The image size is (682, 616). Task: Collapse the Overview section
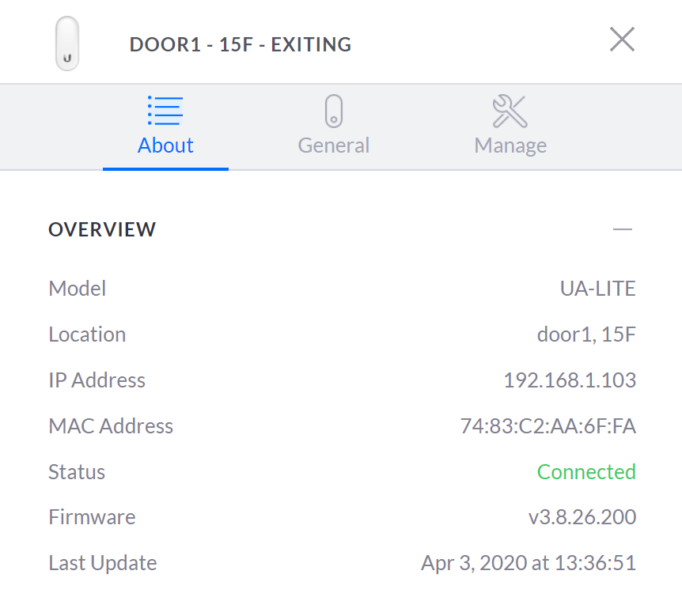click(623, 229)
